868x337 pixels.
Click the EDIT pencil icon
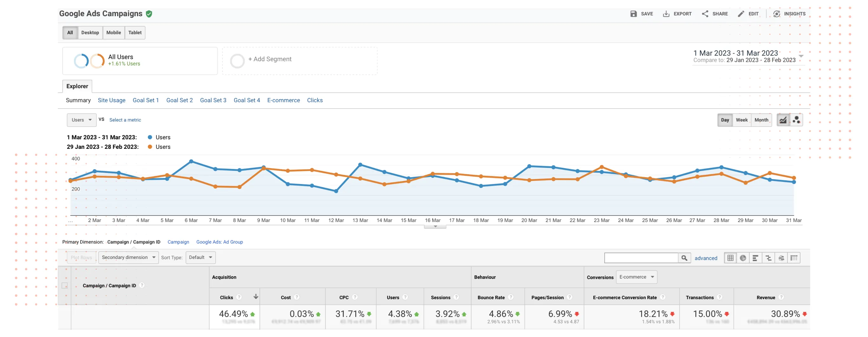741,14
